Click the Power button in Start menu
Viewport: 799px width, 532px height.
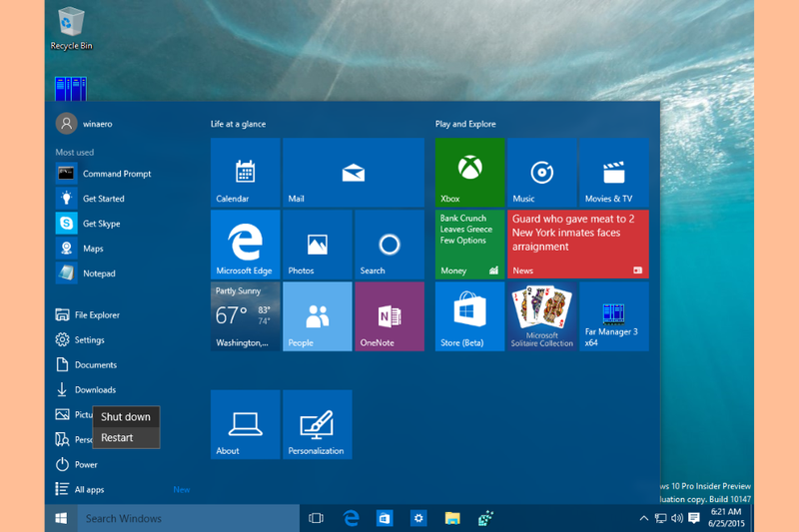77,465
